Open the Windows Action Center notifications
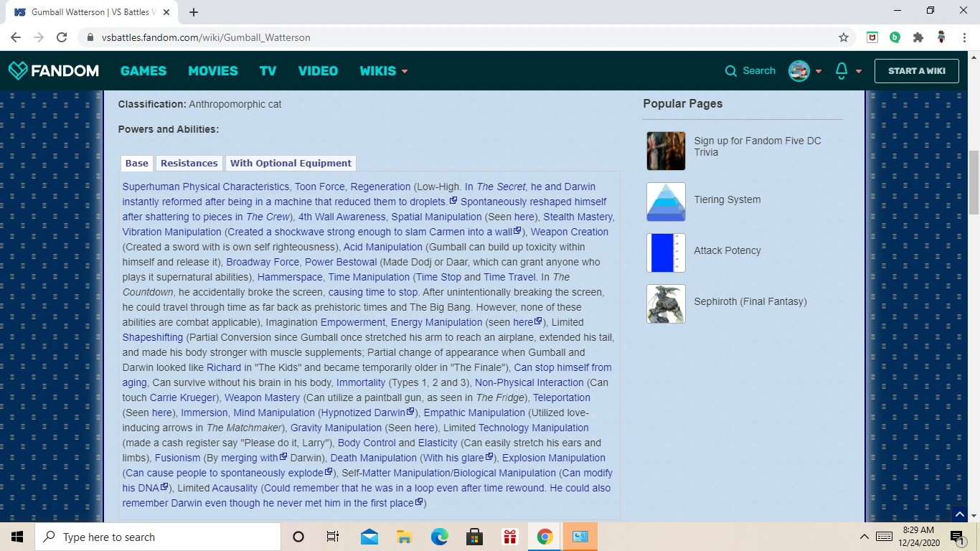 pos(956,537)
